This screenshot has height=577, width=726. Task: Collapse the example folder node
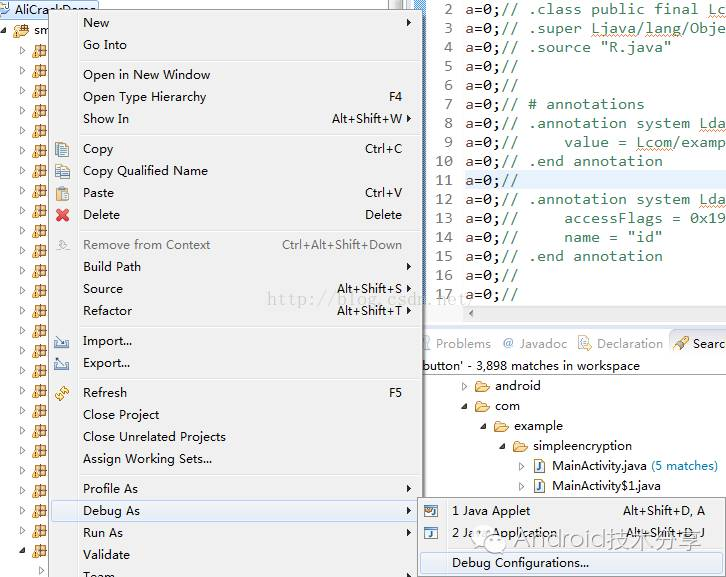point(483,426)
